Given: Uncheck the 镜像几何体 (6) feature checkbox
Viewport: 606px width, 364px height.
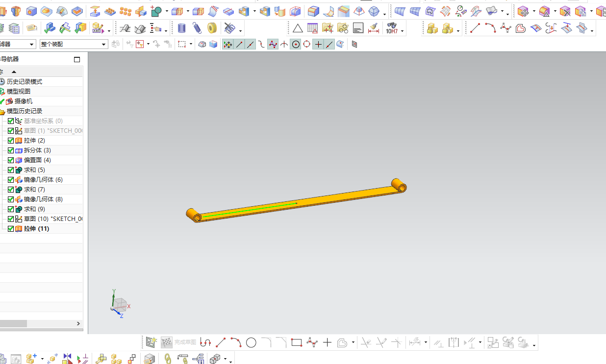Looking at the screenshot, I should pyautogui.click(x=11, y=180).
